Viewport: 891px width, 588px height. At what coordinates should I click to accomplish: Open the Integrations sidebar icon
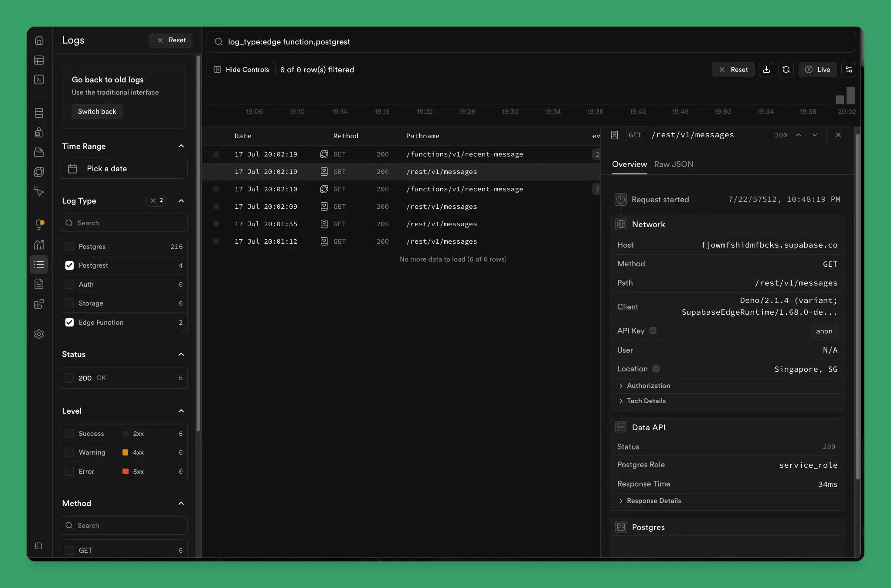(x=39, y=304)
